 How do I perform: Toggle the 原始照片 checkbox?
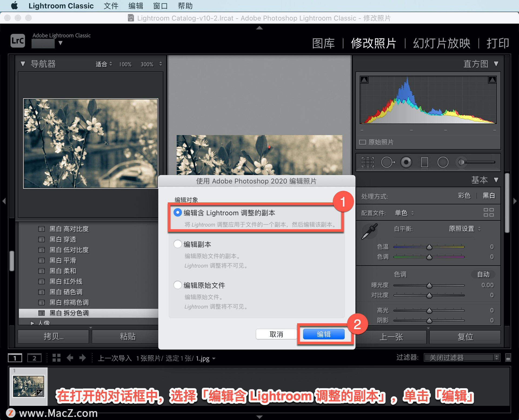[362, 142]
